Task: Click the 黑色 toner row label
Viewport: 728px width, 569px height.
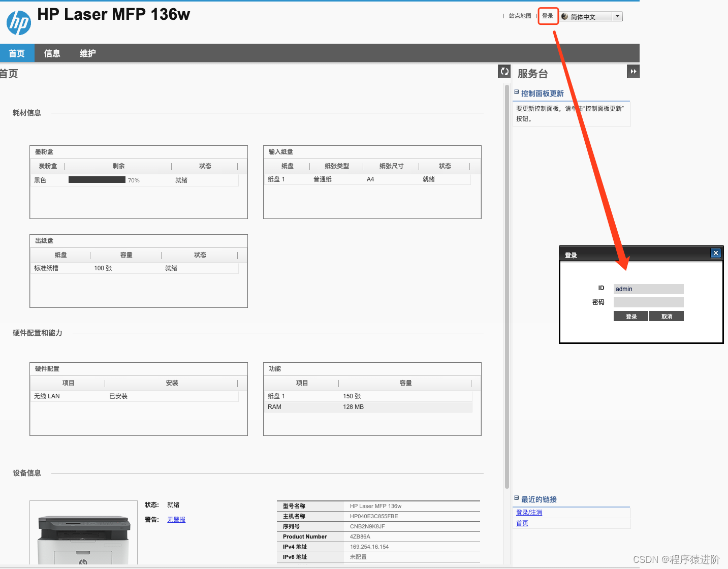Action: pyautogui.click(x=40, y=180)
